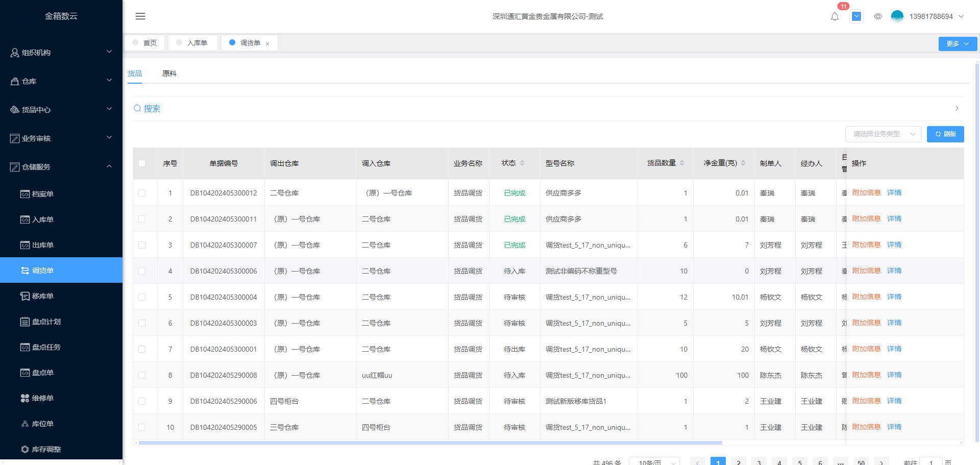Open 移库单 in the sidebar
The image size is (980, 465).
[61, 296]
